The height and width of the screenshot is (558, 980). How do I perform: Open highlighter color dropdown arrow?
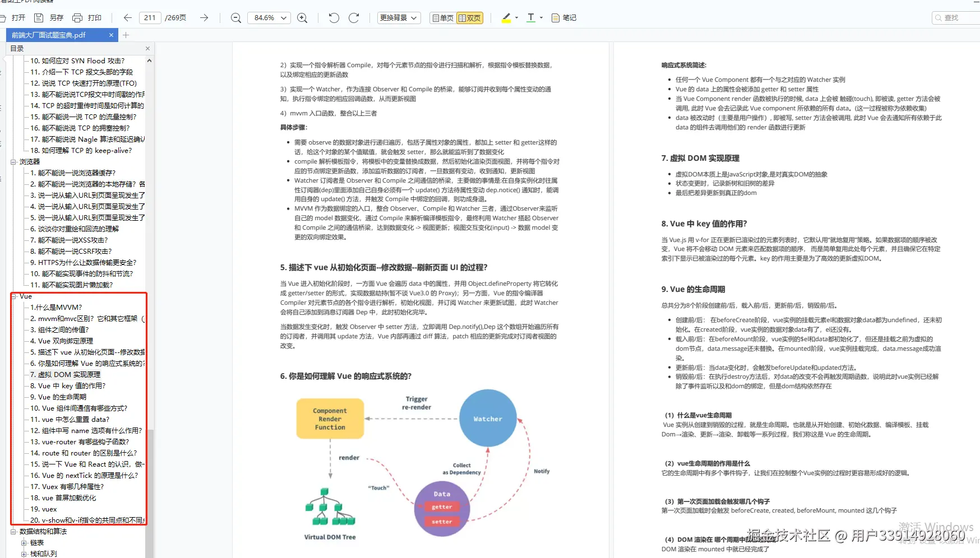pos(516,18)
